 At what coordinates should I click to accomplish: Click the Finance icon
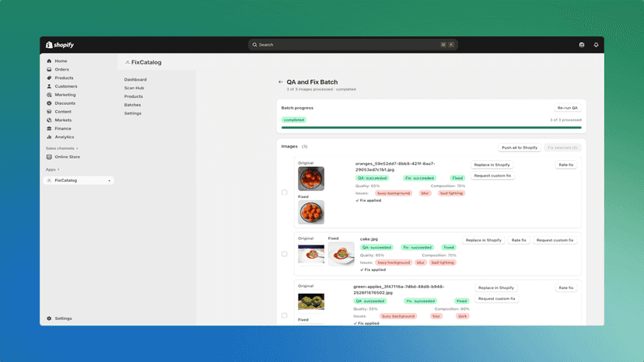[x=49, y=128]
